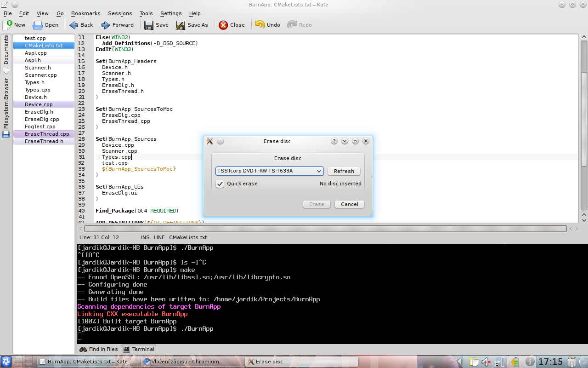Click the LINE selection mode in status bar
The height and width of the screenshot is (368, 588).
point(159,237)
